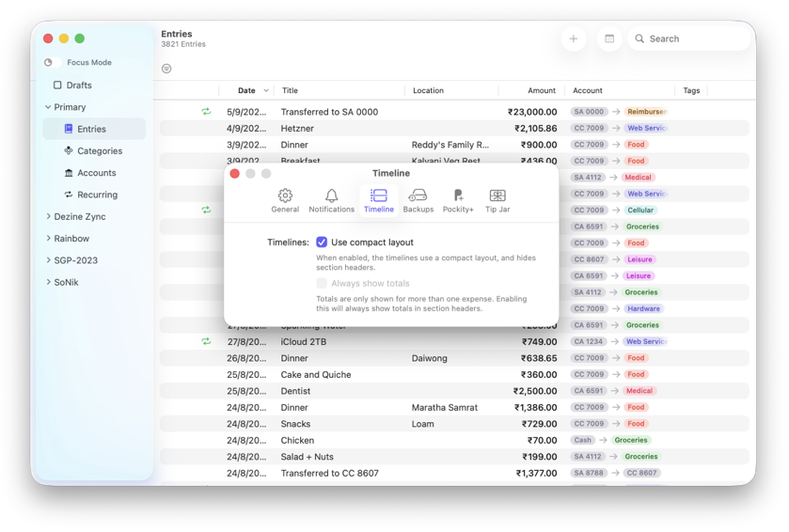Click the Accounts bank icon
Screen dimensions: 789x532
[x=69, y=172]
